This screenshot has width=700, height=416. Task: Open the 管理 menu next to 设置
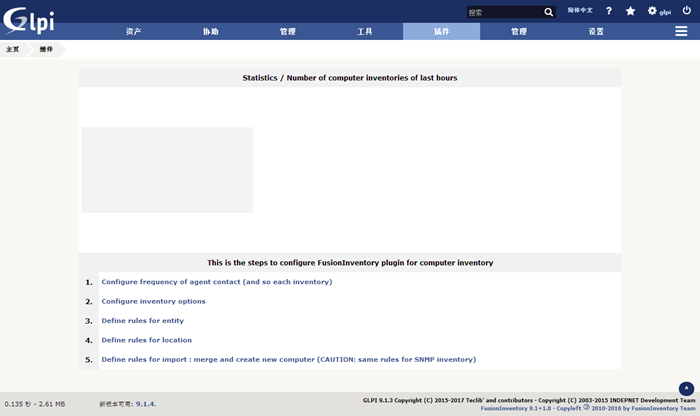[519, 31]
